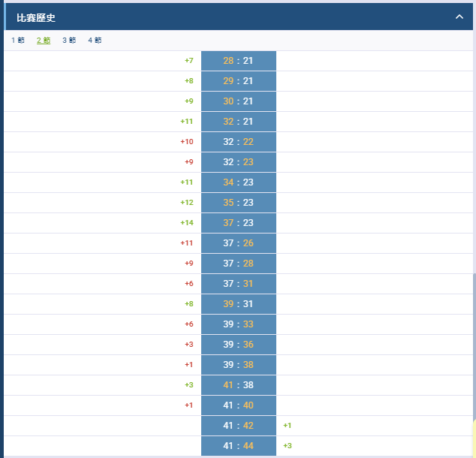Show the 4 節 quarter tab
Screen dimensions: 476x458
point(95,40)
